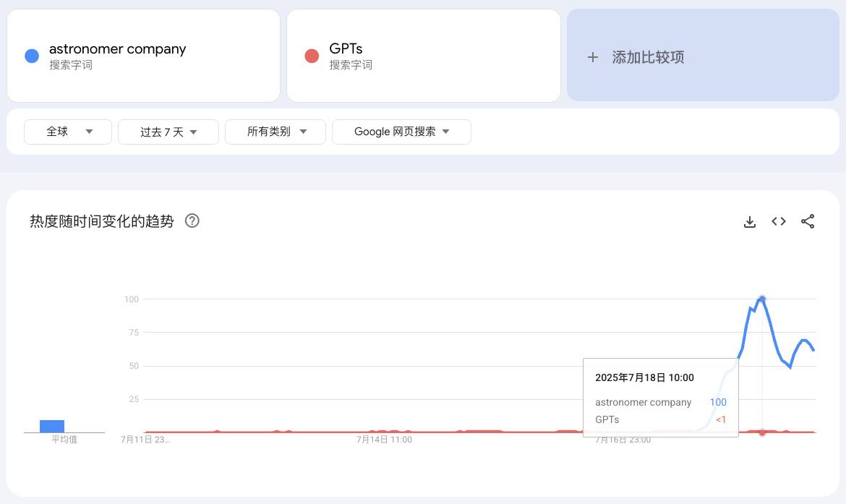Select the blue astronomer company color dot
846x504 pixels.
coord(32,56)
